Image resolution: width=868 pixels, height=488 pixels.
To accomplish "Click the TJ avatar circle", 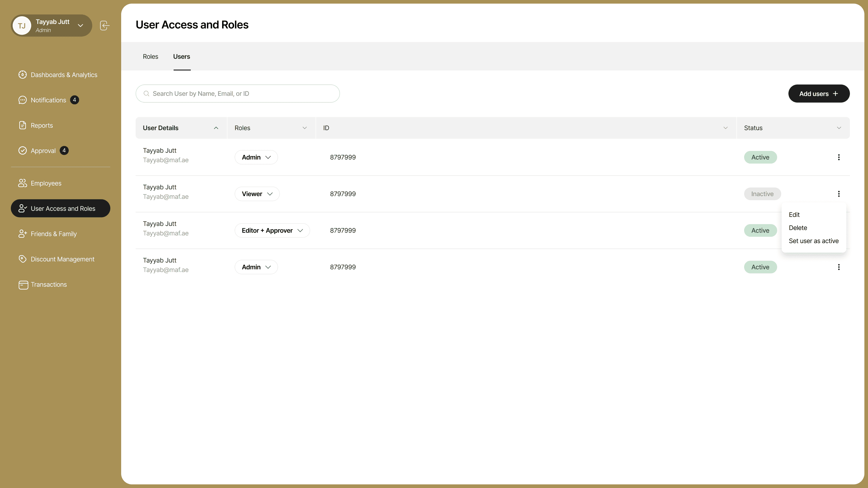I will click(x=22, y=26).
